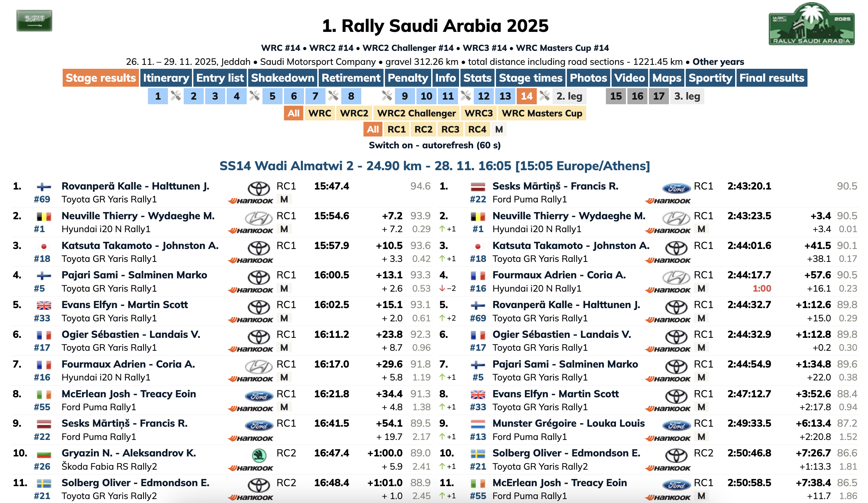Open Other years link
This screenshot has height=503, width=868.
click(x=718, y=62)
